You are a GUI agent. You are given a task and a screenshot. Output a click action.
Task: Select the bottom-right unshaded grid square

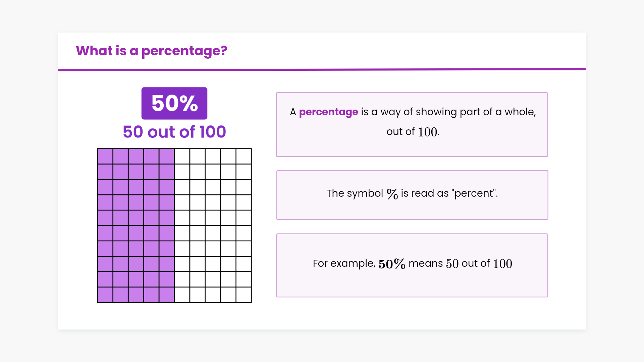click(244, 295)
